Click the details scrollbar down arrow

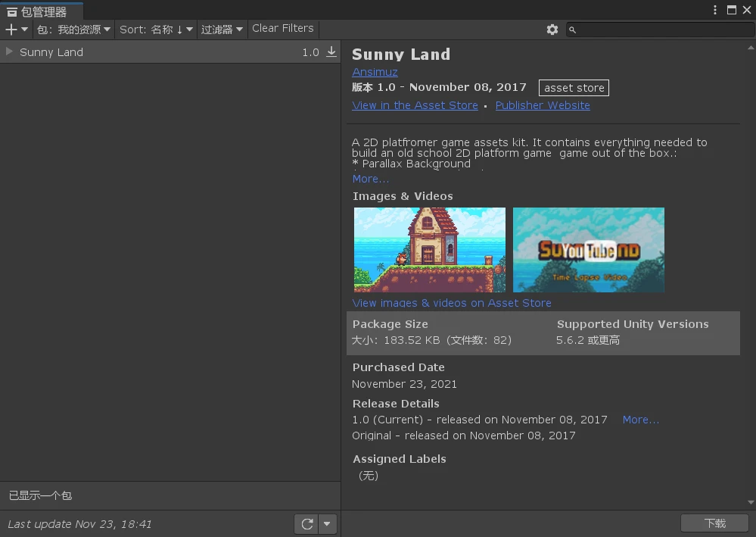pyautogui.click(x=751, y=502)
